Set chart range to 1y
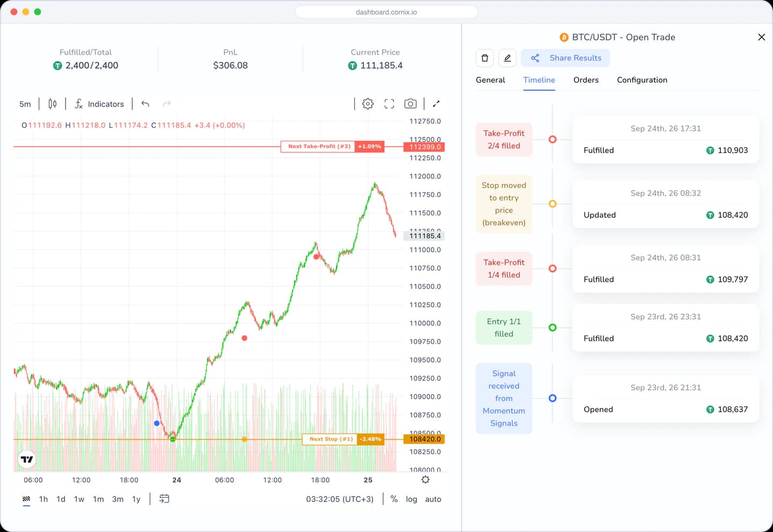This screenshot has width=773, height=532. tap(136, 499)
